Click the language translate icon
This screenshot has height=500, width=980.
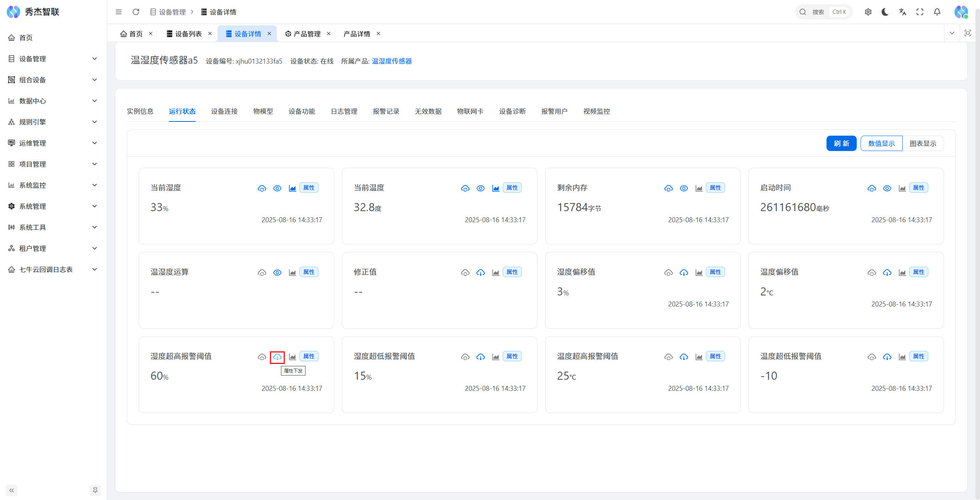click(x=902, y=12)
